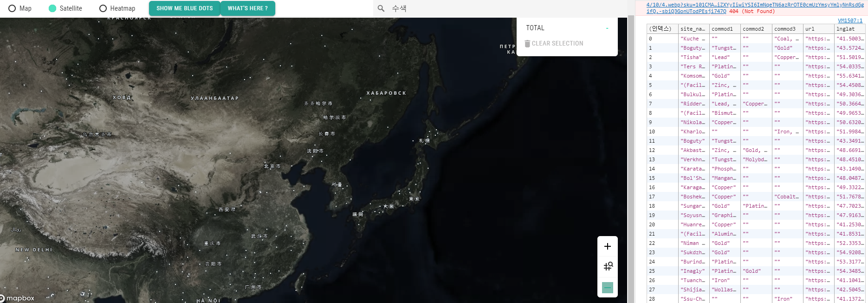
Task: Click the WHAT'S HERE ? button
Action: click(x=248, y=8)
